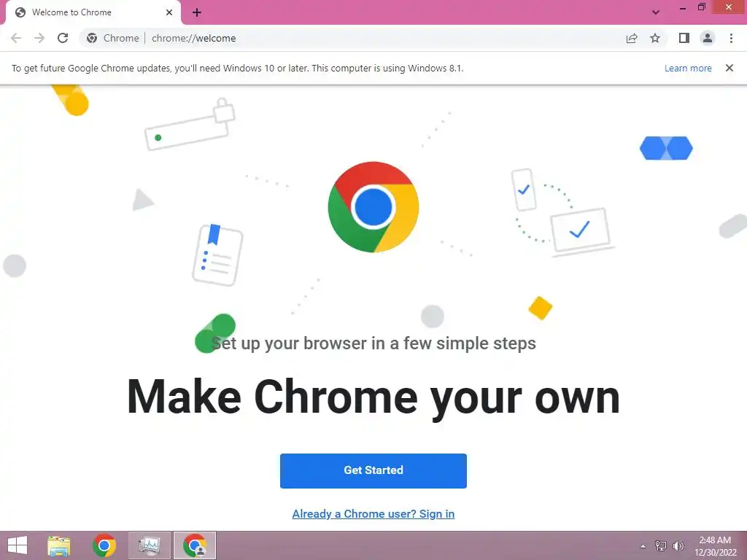
Task: Open the Windows Start button
Action: 18,545
